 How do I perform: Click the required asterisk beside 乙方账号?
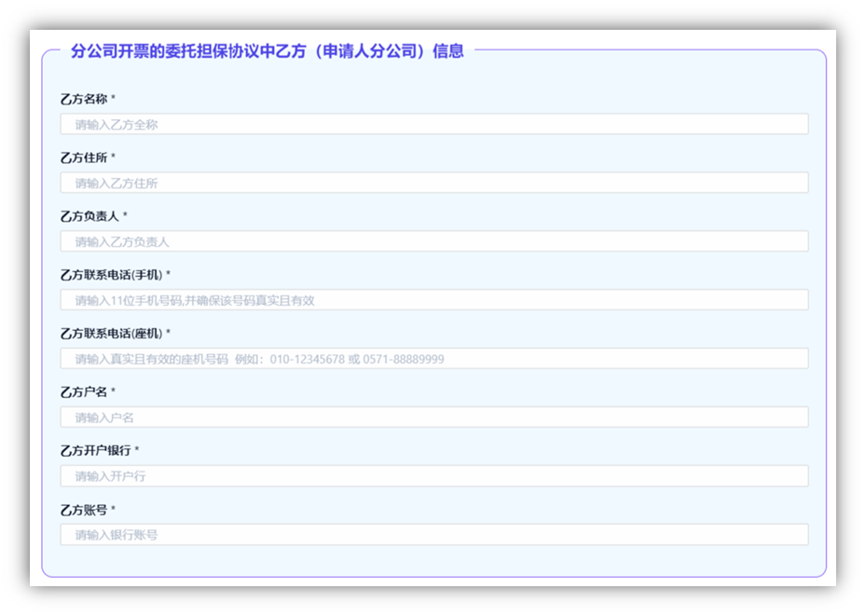click(x=114, y=510)
